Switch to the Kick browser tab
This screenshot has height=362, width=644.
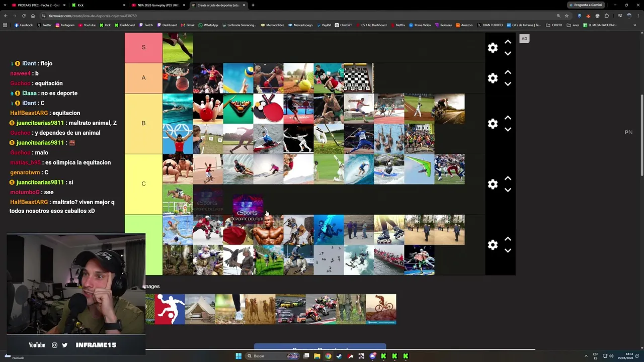(98, 5)
